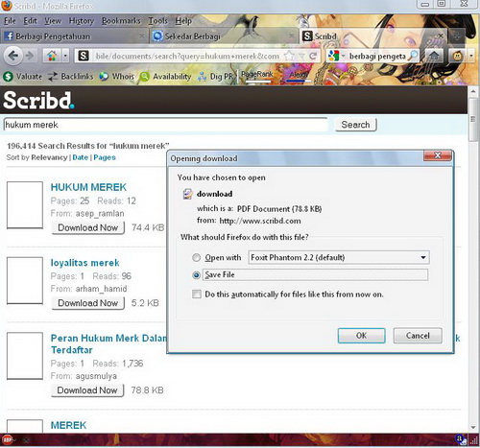
Task: Click OK in Opening download dialog
Action: 361,336
